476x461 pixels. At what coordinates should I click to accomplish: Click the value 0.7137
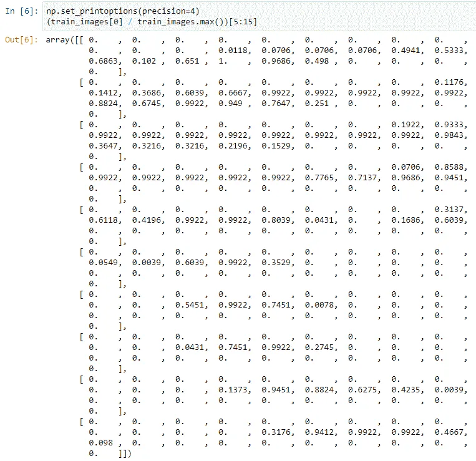[362, 178]
